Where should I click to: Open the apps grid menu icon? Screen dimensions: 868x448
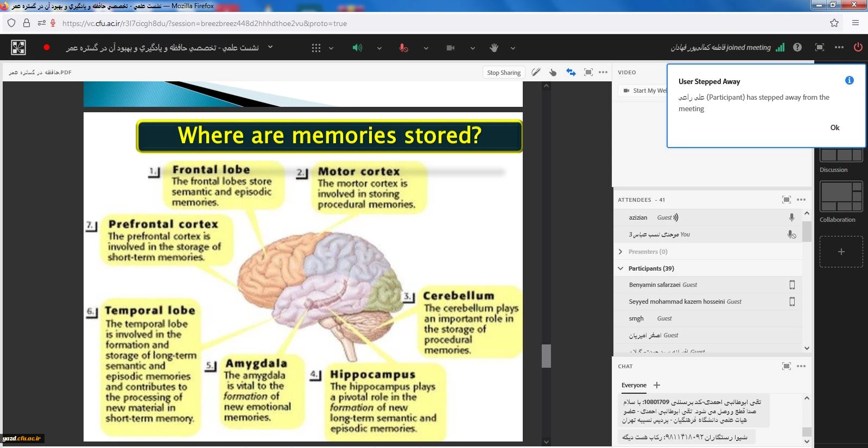click(316, 48)
